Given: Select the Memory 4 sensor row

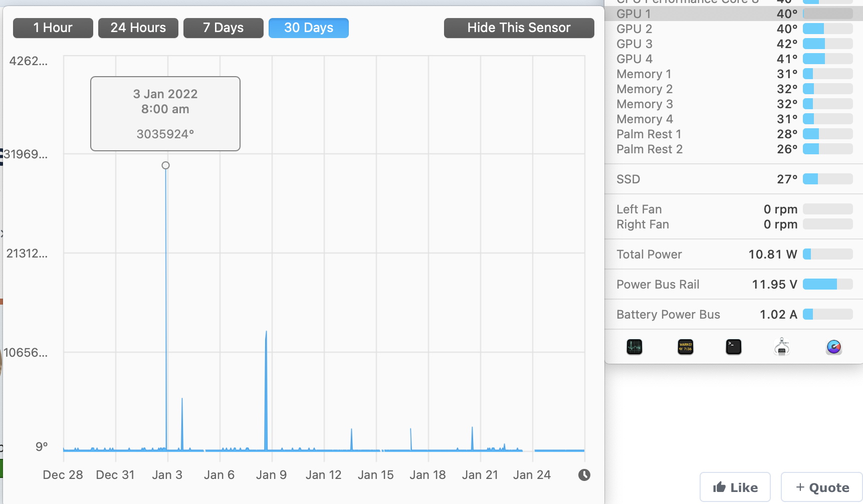Looking at the screenshot, I should 734,119.
